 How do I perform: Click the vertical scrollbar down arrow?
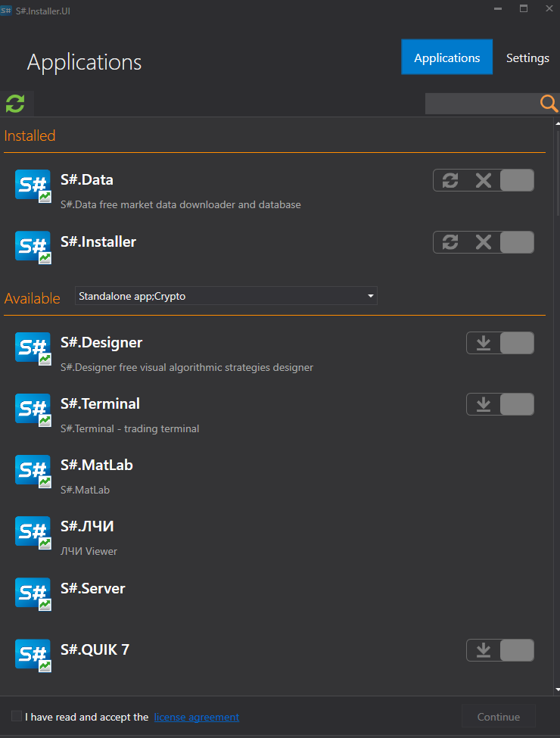tap(557, 690)
